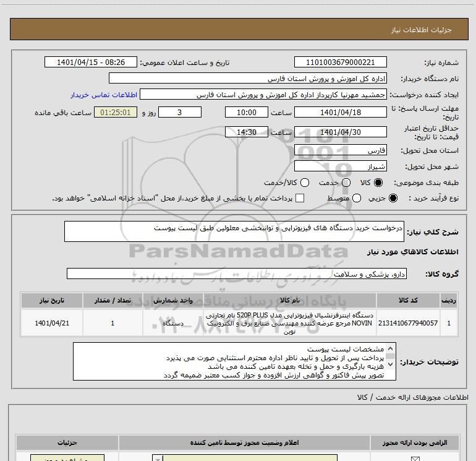Click the الزامی بودن ارائه مجوز header

click(414, 442)
